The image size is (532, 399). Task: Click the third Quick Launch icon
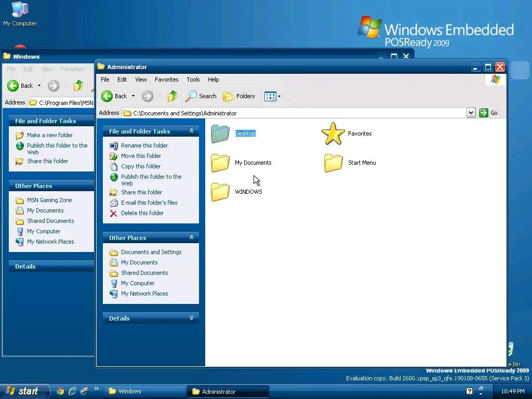(84, 391)
